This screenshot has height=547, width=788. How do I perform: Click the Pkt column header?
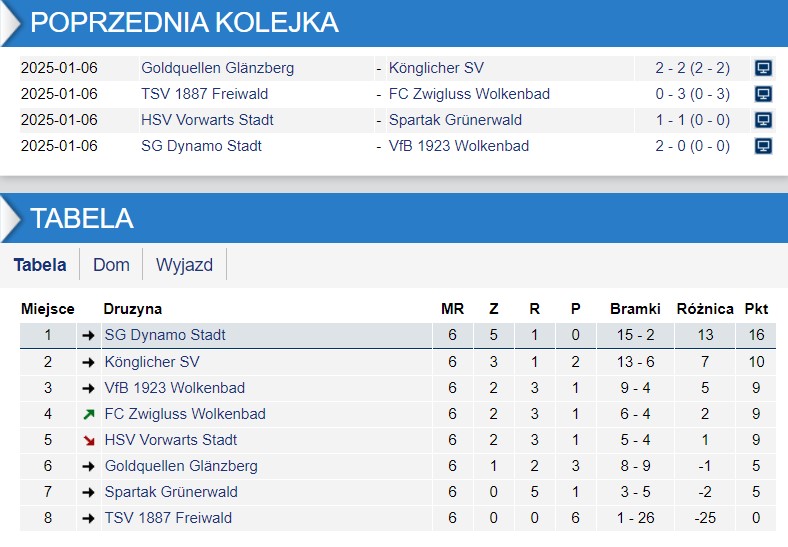[x=756, y=309]
